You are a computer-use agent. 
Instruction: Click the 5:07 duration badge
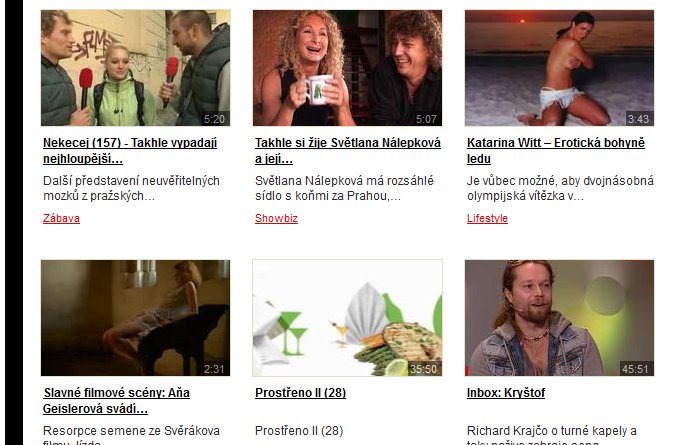(426, 119)
